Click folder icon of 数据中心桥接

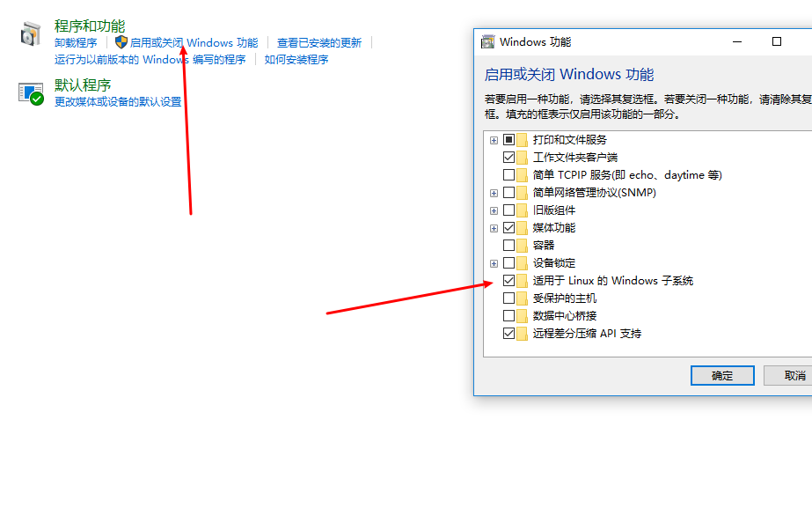(522, 316)
